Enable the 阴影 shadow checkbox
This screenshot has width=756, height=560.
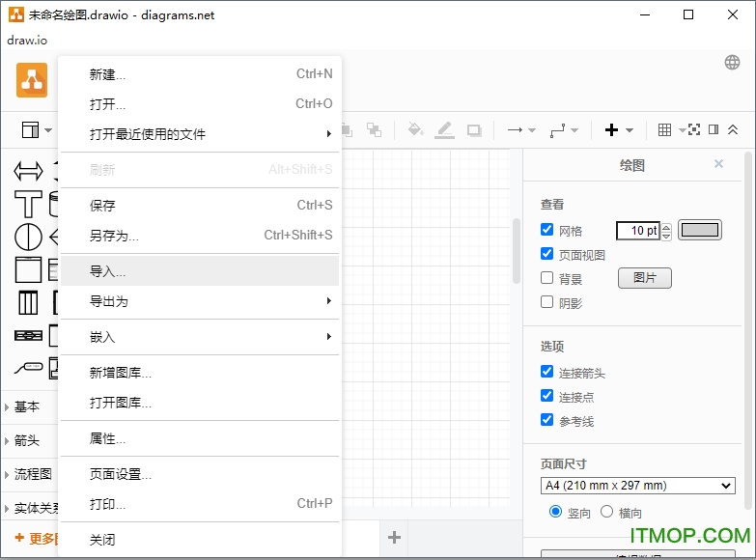[x=546, y=302]
